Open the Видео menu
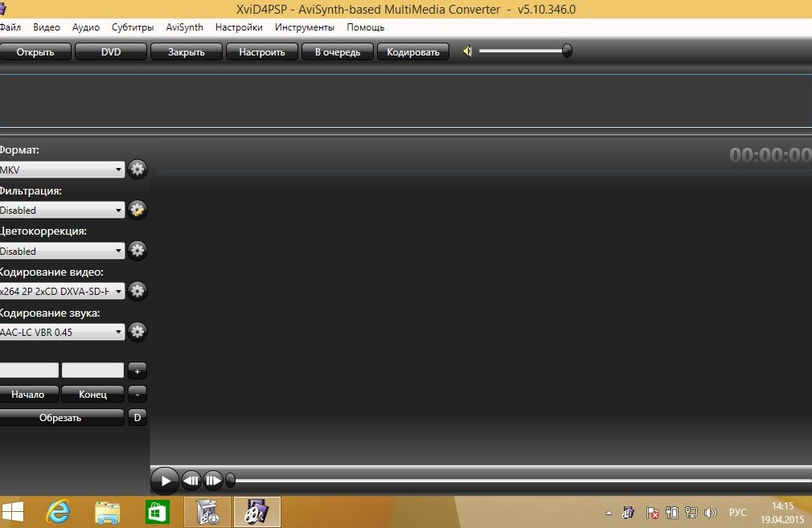This screenshot has width=812, height=528. 47,27
